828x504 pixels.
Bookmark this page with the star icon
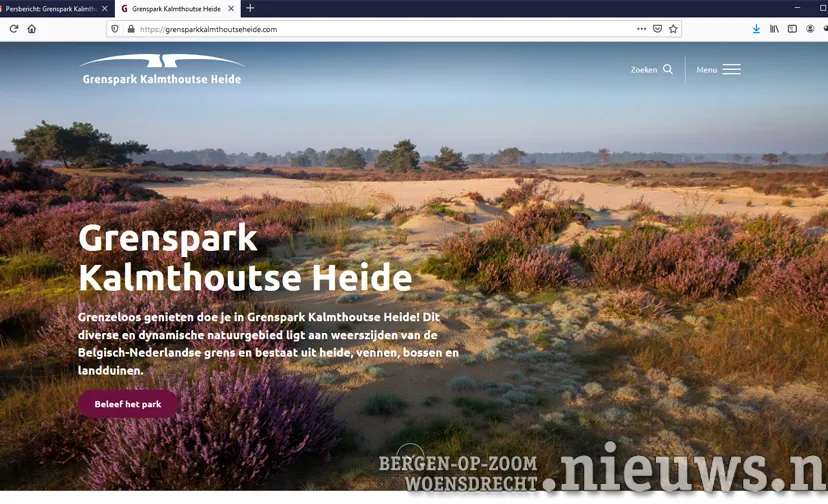tap(673, 29)
